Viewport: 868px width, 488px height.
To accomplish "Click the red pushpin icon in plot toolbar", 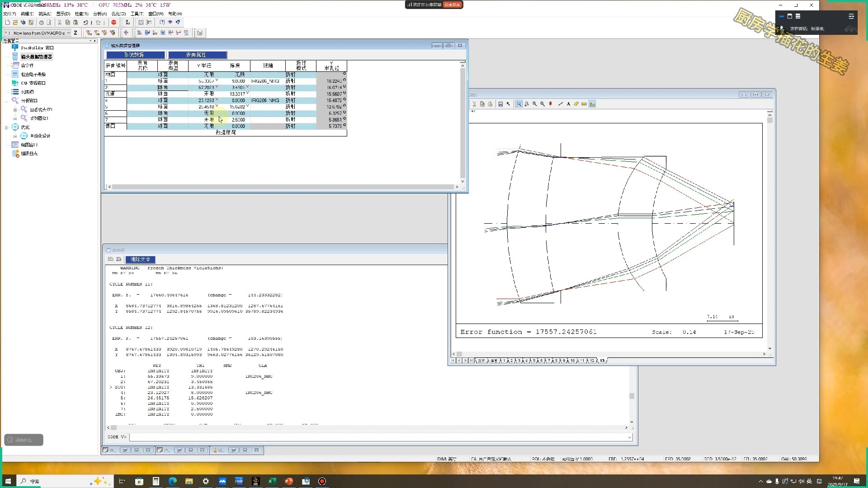I will (x=550, y=104).
